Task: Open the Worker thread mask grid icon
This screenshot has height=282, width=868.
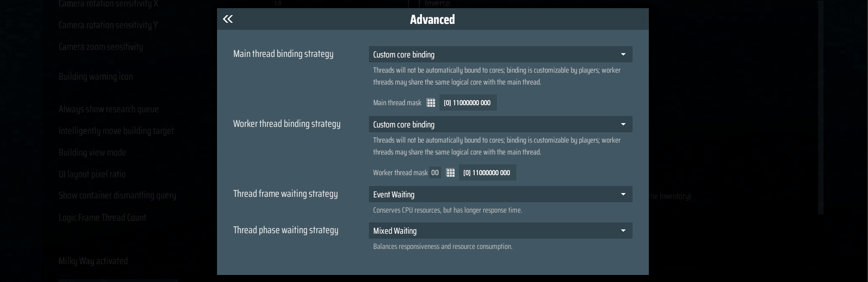Action: coord(450,172)
